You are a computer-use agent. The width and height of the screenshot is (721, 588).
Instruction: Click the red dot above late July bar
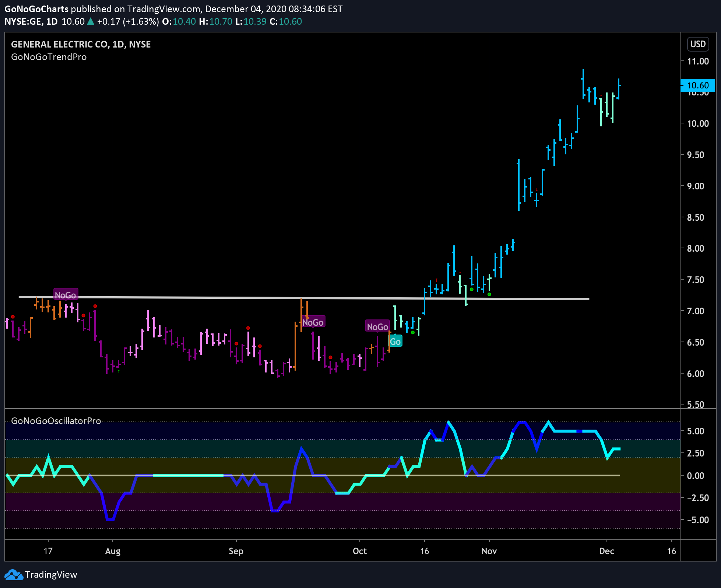click(x=95, y=306)
